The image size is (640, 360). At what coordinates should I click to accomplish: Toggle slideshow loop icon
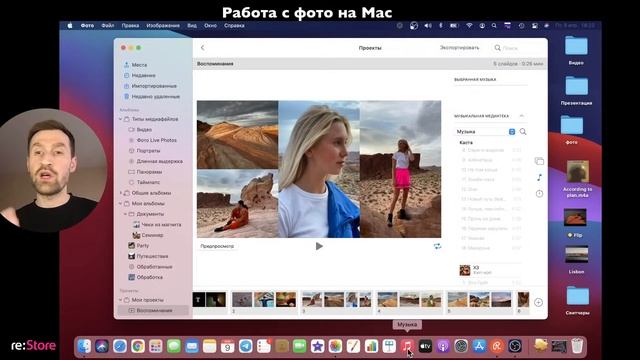point(437,246)
